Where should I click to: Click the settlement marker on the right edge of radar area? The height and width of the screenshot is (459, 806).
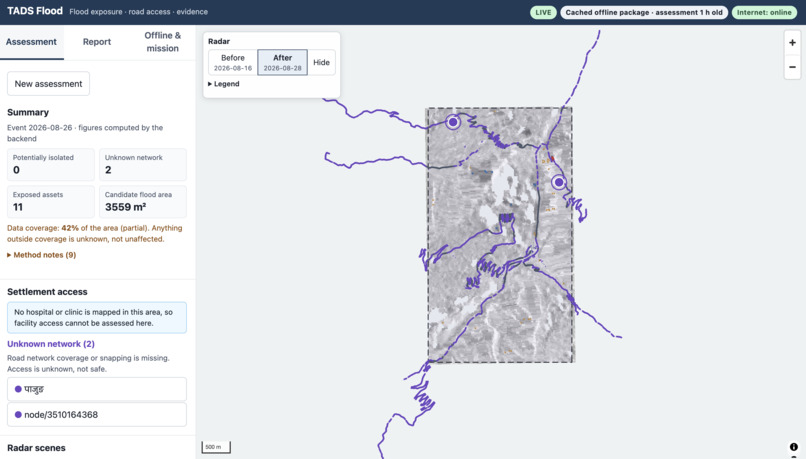[559, 182]
